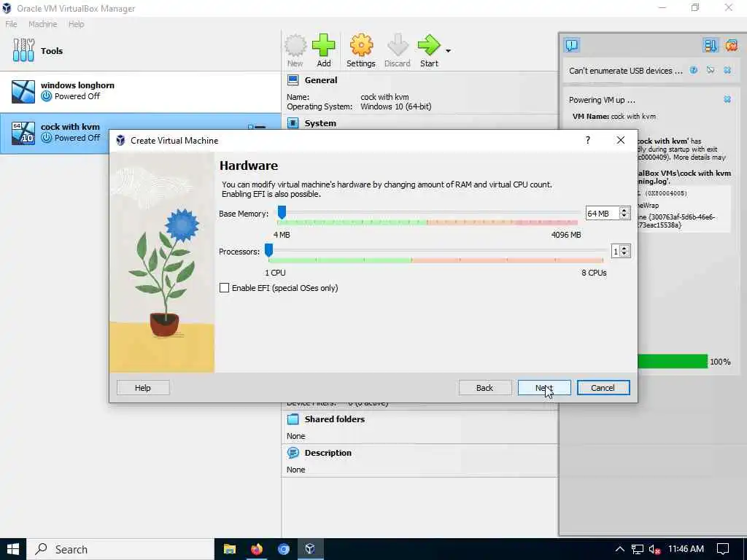Increase base memory with the up stepper

tap(624, 210)
